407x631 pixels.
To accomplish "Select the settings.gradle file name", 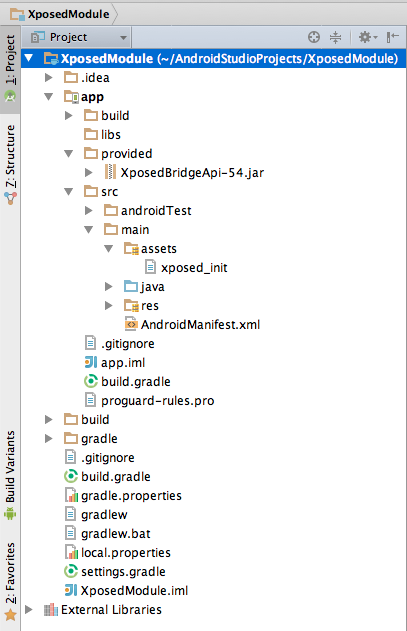I will click(123, 572).
